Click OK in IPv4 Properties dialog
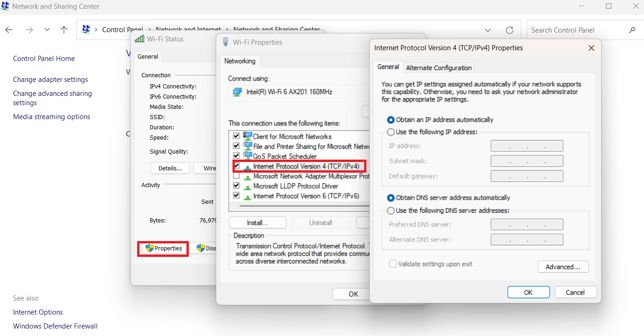Viewport: 644px width, 336px height. click(x=528, y=292)
